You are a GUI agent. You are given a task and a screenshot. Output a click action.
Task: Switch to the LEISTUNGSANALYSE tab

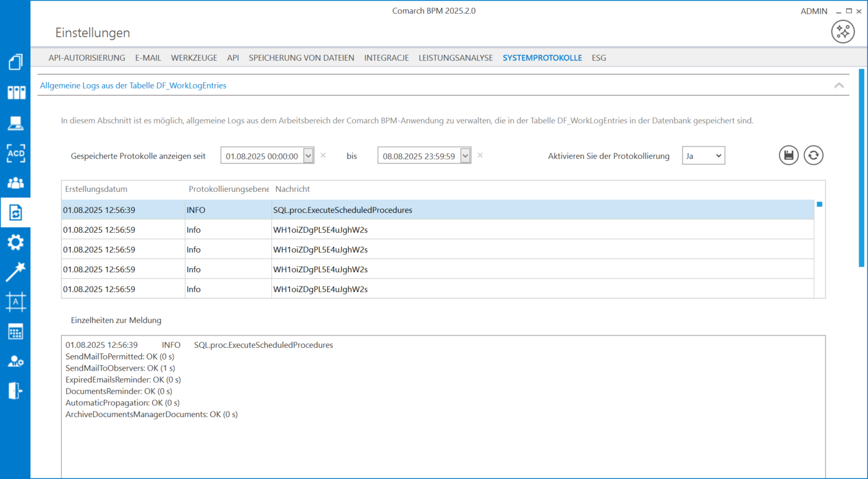tap(456, 58)
